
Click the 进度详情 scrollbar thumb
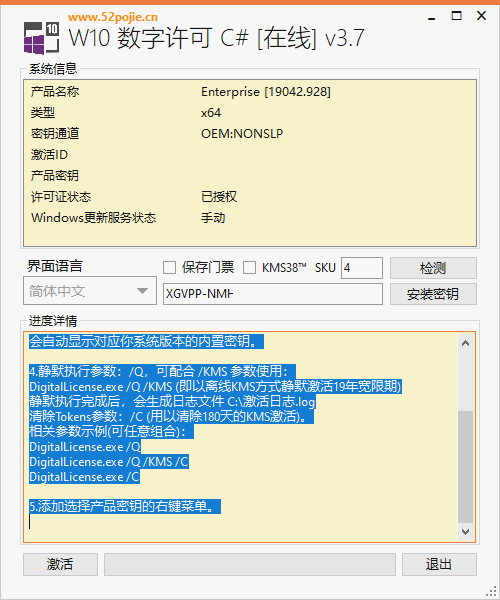466,467
